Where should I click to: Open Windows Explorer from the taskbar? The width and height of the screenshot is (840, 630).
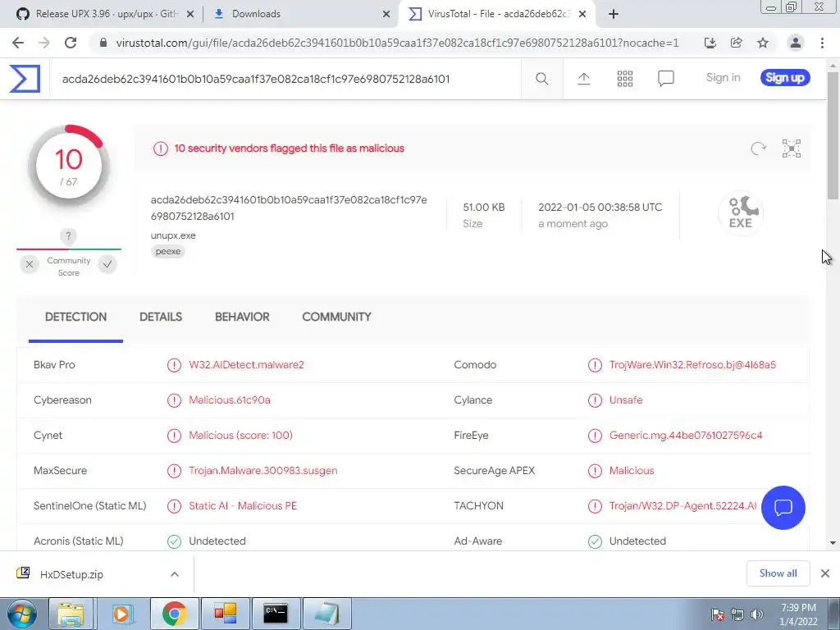tap(71, 614)
